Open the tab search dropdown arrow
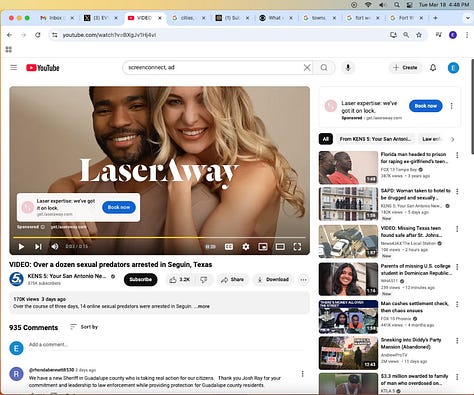The width and height of the screenshot is (474, 395). [x=467, y=18]
